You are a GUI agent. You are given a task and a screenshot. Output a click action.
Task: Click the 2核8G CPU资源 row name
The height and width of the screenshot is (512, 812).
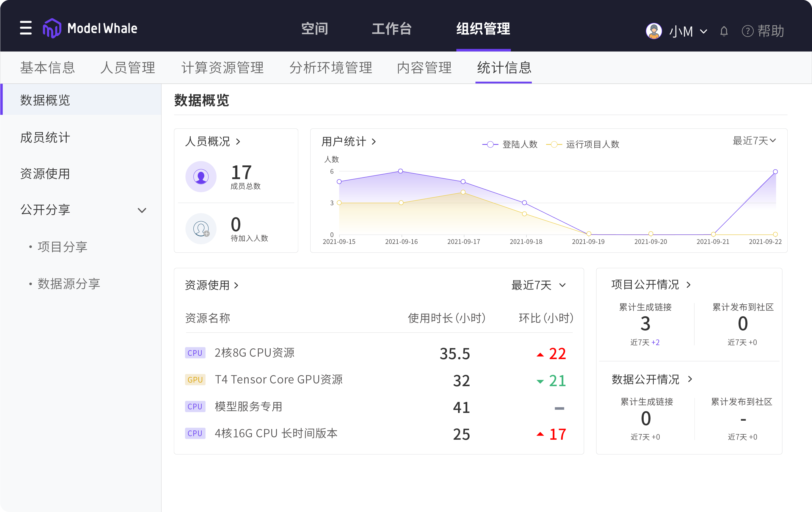pos(255,353)
